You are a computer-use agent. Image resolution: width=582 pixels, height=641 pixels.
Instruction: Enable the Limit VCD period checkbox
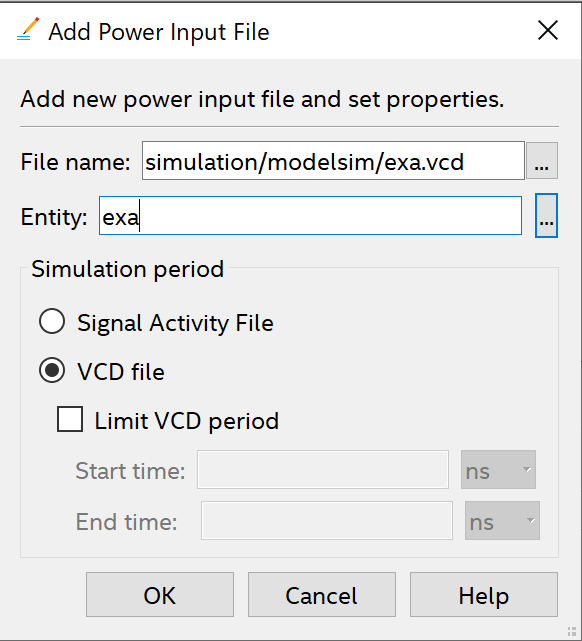click(70, 419)
